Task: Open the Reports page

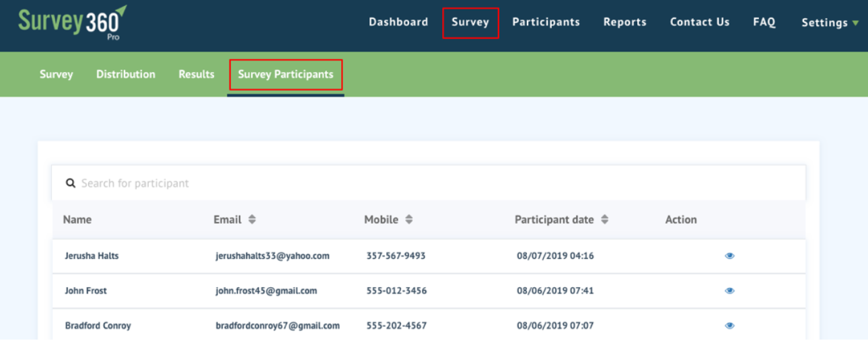Action: [624, 22]
